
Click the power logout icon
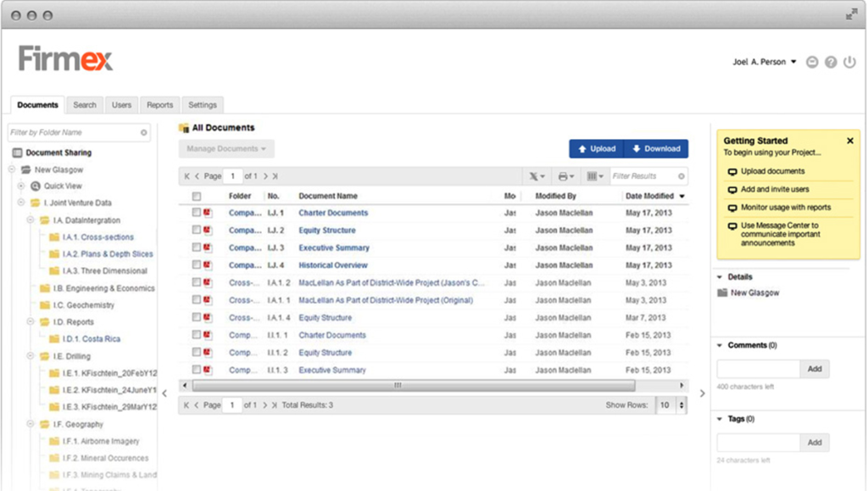coord(849,62)
